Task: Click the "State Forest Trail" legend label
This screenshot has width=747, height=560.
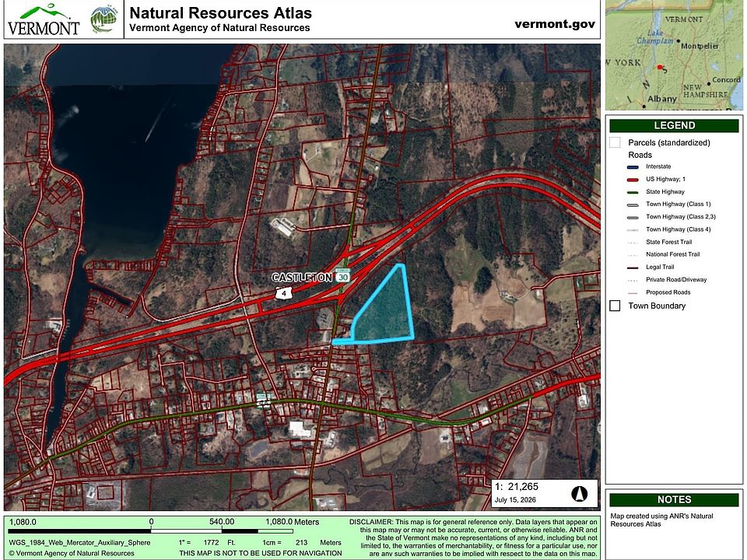Action: coord(669,242)
